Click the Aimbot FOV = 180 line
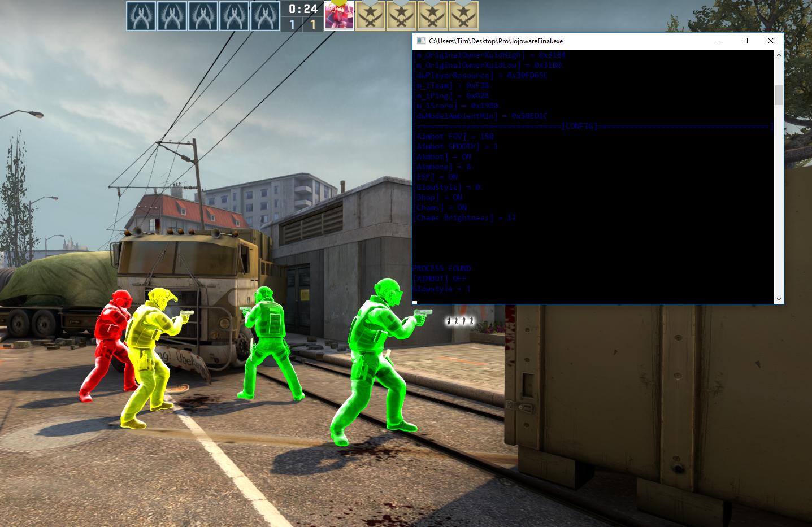Image resolution: width=812 pixels, height=527 pixels. [x=454, y=137]
